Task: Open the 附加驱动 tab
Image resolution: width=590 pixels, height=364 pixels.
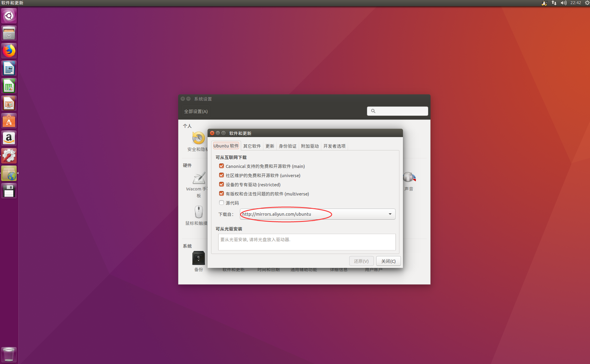Action: (310, 146)
